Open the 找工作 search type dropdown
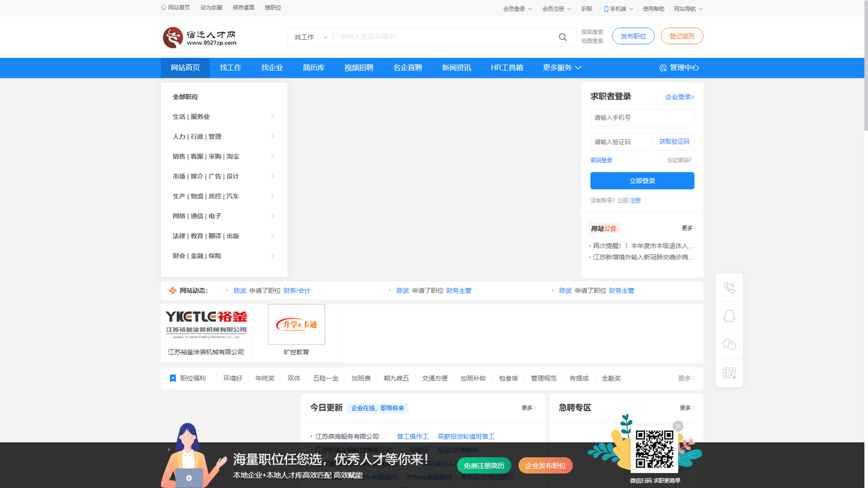The image size is (868, 488). point(310,37)
